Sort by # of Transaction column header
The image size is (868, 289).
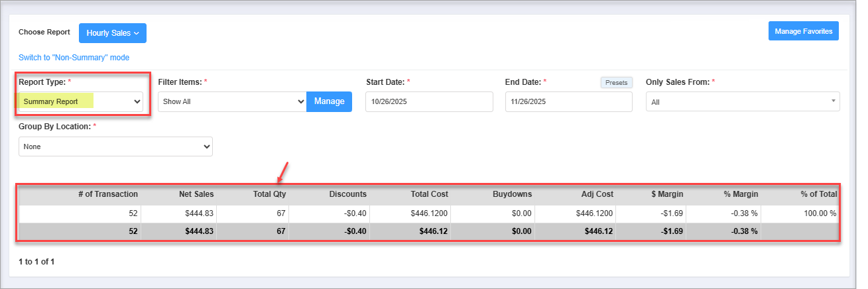[108, 194]
